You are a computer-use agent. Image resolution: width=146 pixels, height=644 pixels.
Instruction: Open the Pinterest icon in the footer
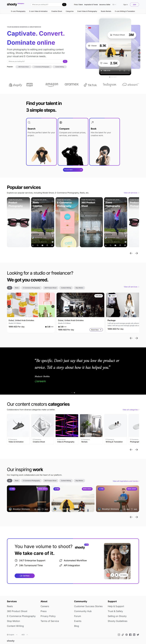[x=126, y=635]
